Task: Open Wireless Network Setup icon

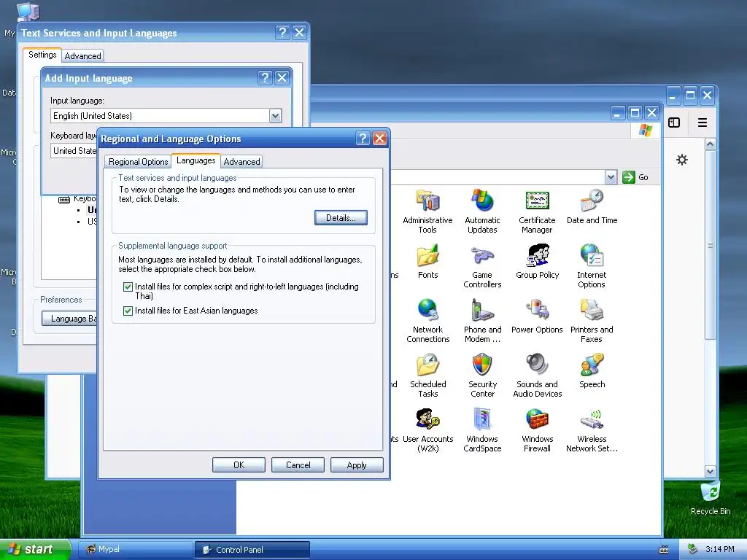Action: tap(592, 419)
